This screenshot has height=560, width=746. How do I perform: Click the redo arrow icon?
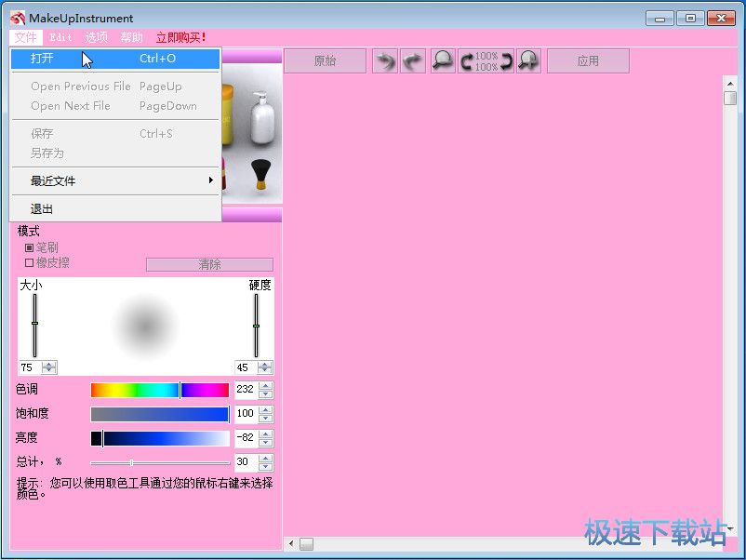pos(413,61)
